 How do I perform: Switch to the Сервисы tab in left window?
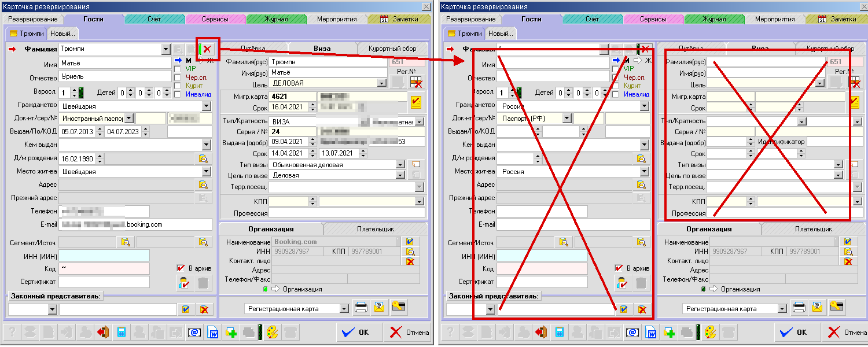215,19
